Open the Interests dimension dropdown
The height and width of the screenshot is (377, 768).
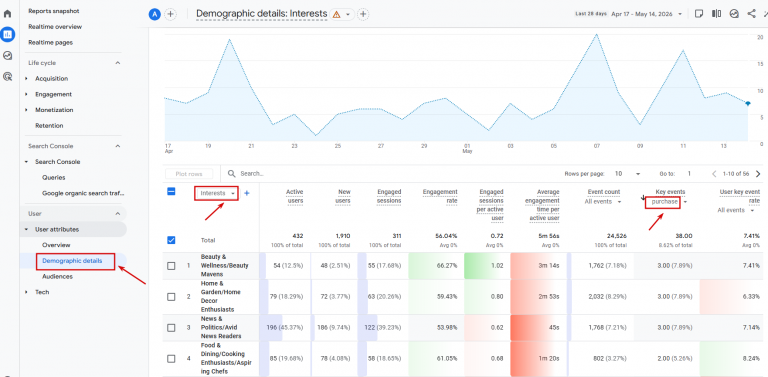click(x=217, y=193)
